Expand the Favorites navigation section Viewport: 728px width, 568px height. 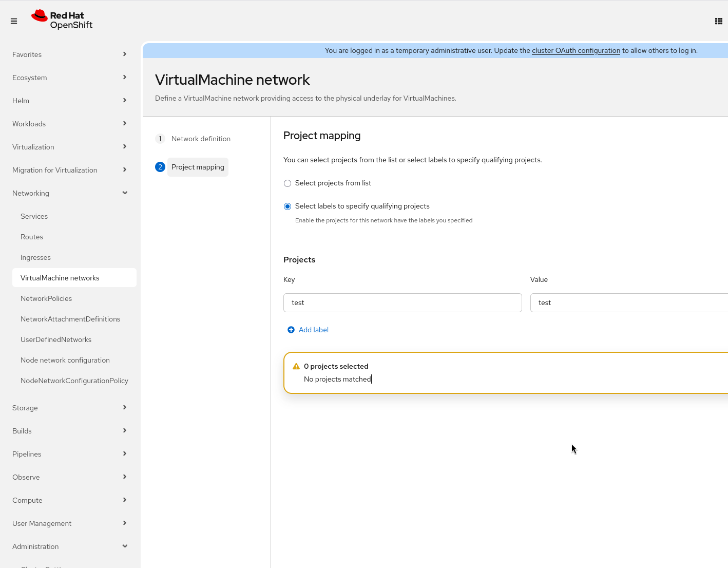tap(69, 54)
